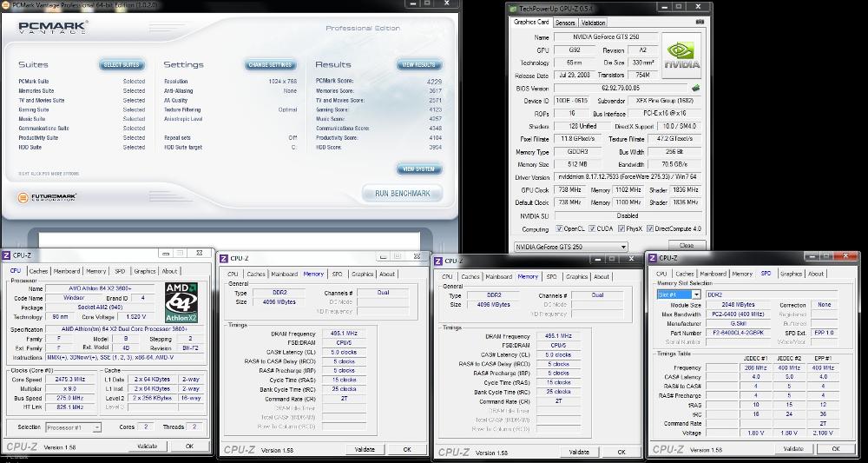Click the EPP #1 Voltage value 2.100 V
This screenshot has width=868, height=463.
point(823,433)
